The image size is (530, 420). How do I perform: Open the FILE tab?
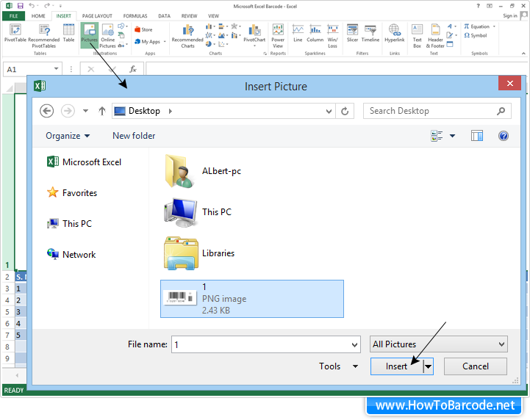13,16
